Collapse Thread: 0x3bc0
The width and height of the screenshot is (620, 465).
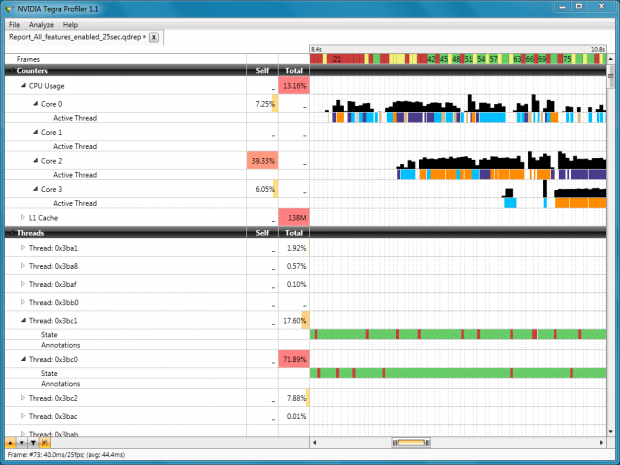(23, 359)
